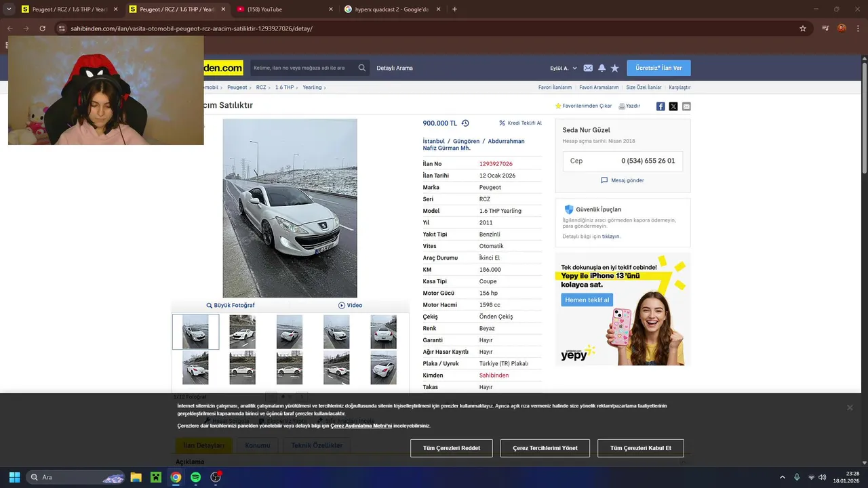Image resolution: width=868 pixels, height=488 pixels.
Task: Close the YouTube tab
Action: click(x=331, y=9)
